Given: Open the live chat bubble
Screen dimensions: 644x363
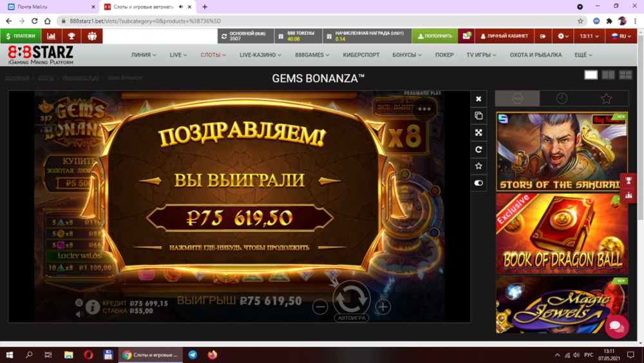Looking at the screenshot, I should point(616,326).
